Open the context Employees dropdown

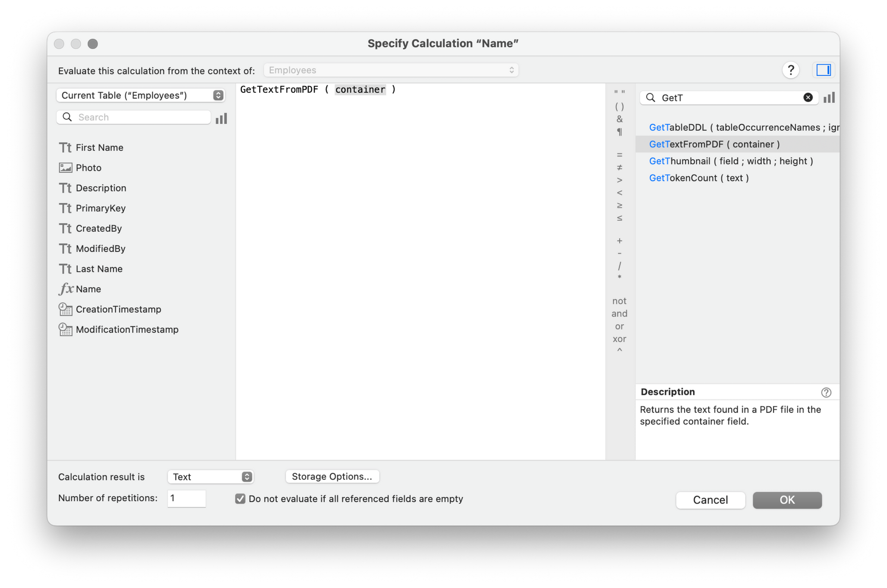tap(391, 70)
